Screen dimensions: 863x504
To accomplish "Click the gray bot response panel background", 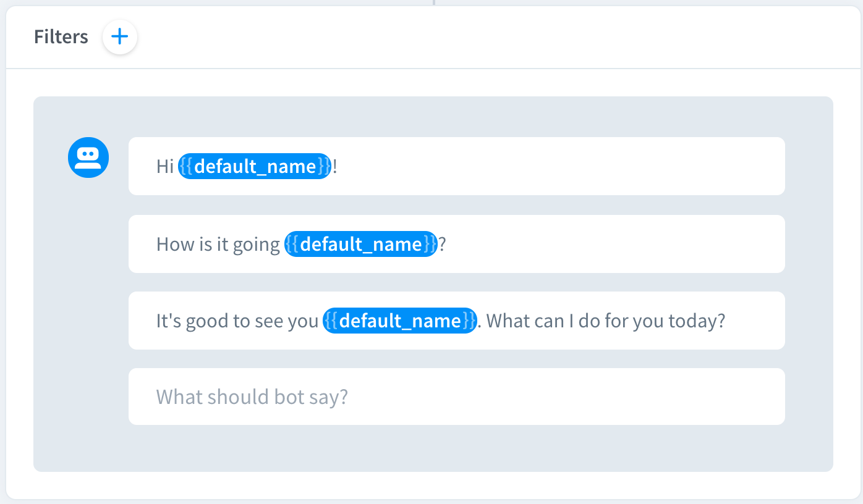I will tap(433, 450).
